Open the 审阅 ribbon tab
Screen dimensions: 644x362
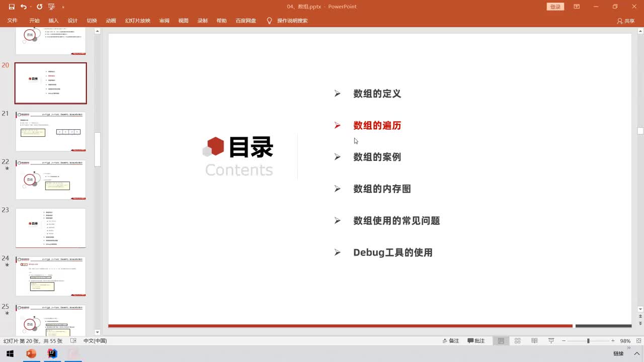164,21
